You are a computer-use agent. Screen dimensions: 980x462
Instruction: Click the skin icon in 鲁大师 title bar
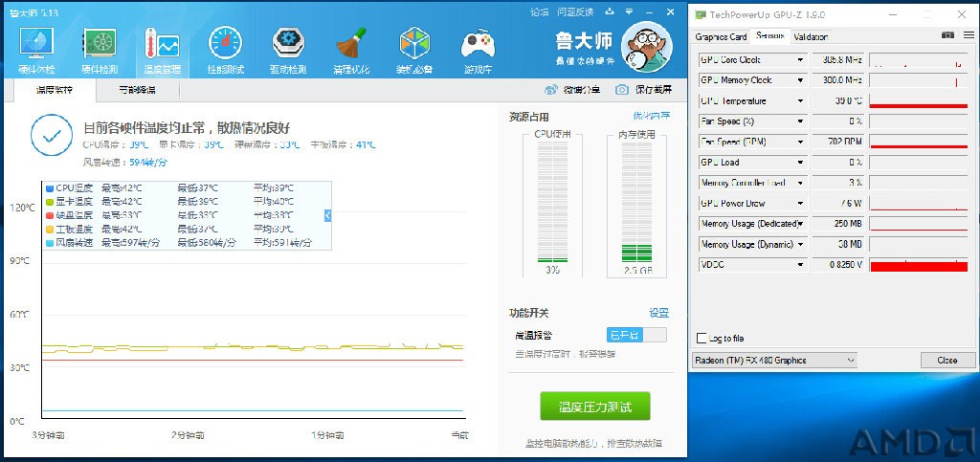(610, 11)
